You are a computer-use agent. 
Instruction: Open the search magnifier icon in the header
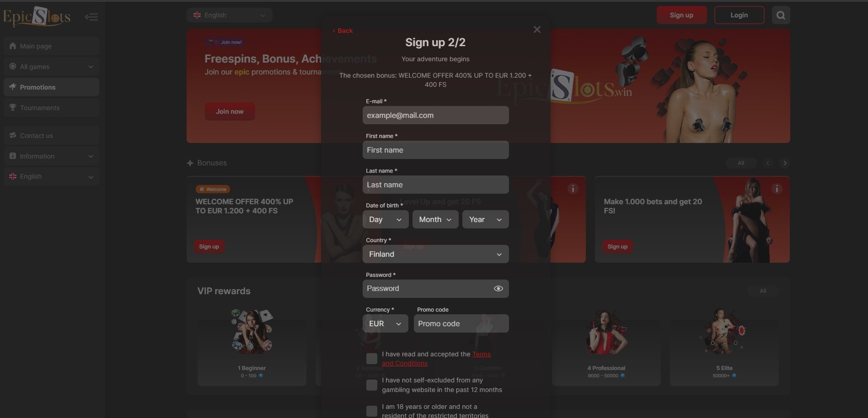point(781,15)
